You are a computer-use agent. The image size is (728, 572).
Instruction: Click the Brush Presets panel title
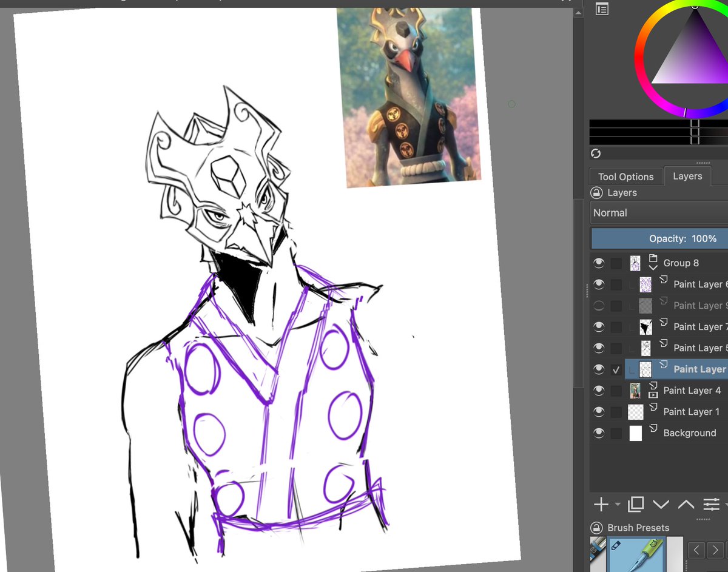(x=638, y=528)
